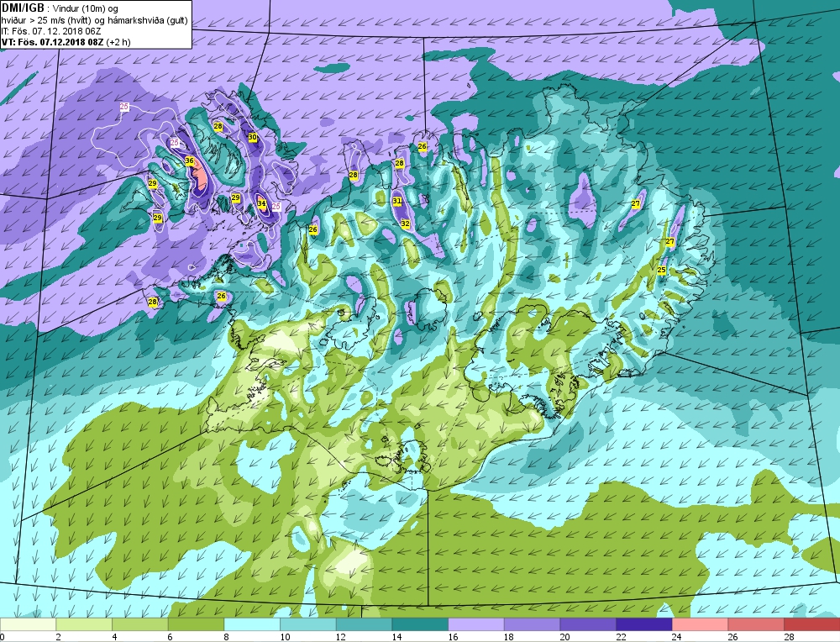Click the 'VT: Fös. 07.12.2018 08Z (+2 h)' line
The image size is (840, 642).
tap(66, 42)
